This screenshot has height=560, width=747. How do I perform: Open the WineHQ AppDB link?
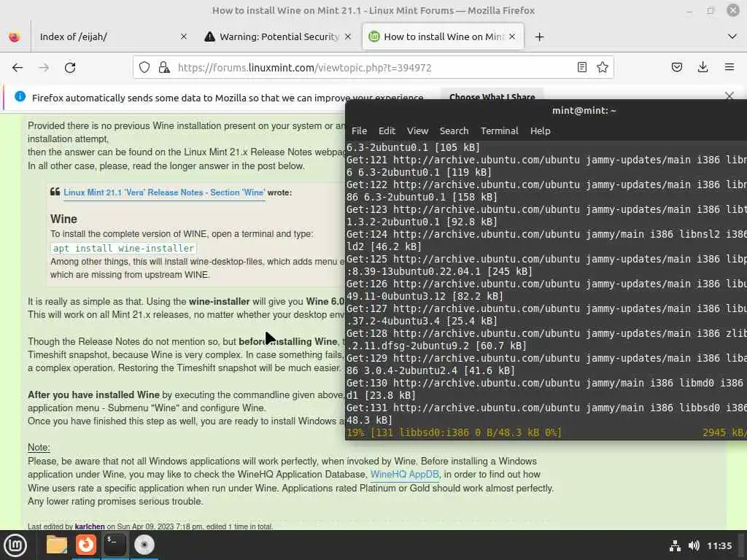(404, 474)
